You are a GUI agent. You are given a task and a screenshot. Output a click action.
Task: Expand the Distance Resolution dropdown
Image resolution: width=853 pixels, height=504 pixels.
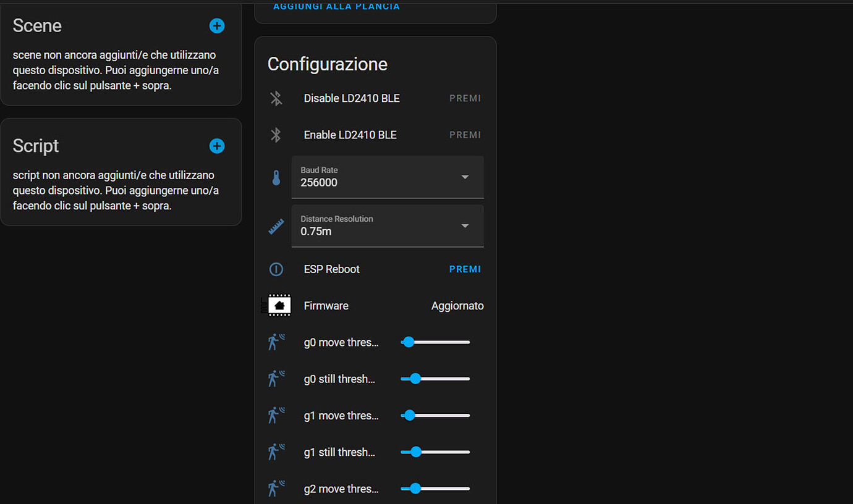tap(388, 226)
